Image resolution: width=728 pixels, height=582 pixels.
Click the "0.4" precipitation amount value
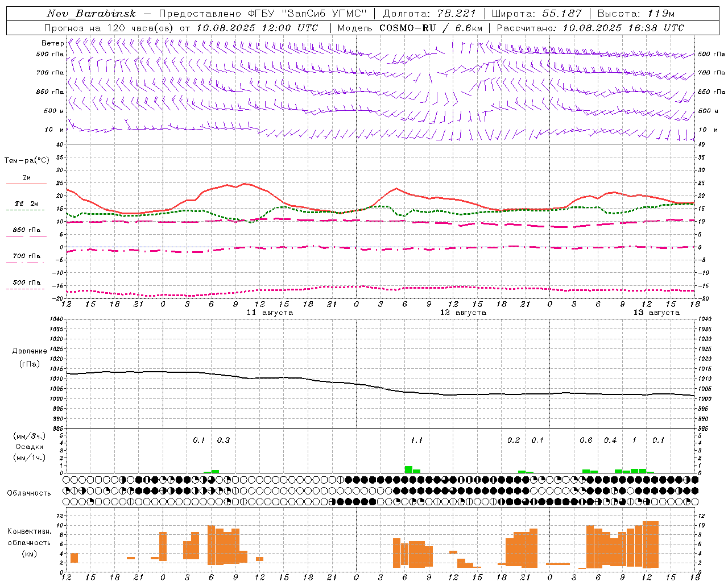click(x=610, y=440)
